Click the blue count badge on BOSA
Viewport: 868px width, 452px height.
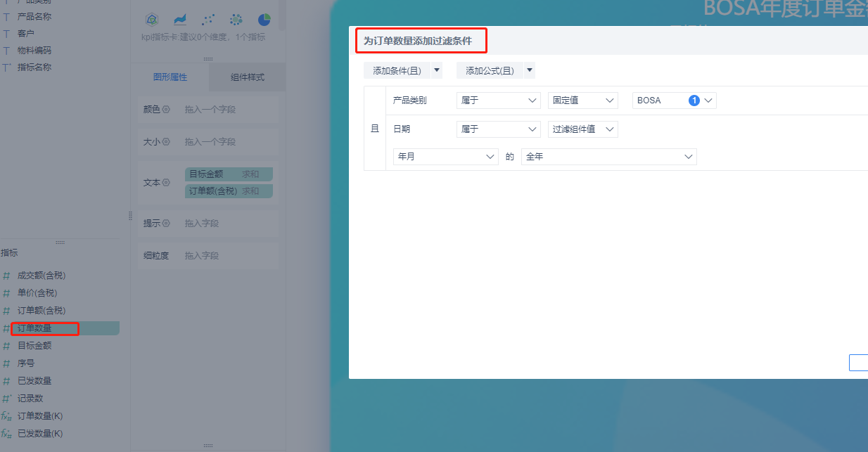click(x=694, y=101)
